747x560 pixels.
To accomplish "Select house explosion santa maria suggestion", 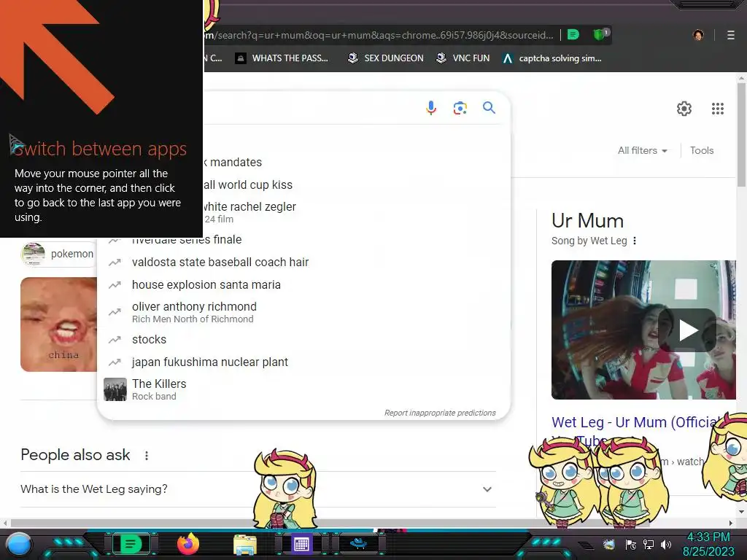I will click(303, 285).
